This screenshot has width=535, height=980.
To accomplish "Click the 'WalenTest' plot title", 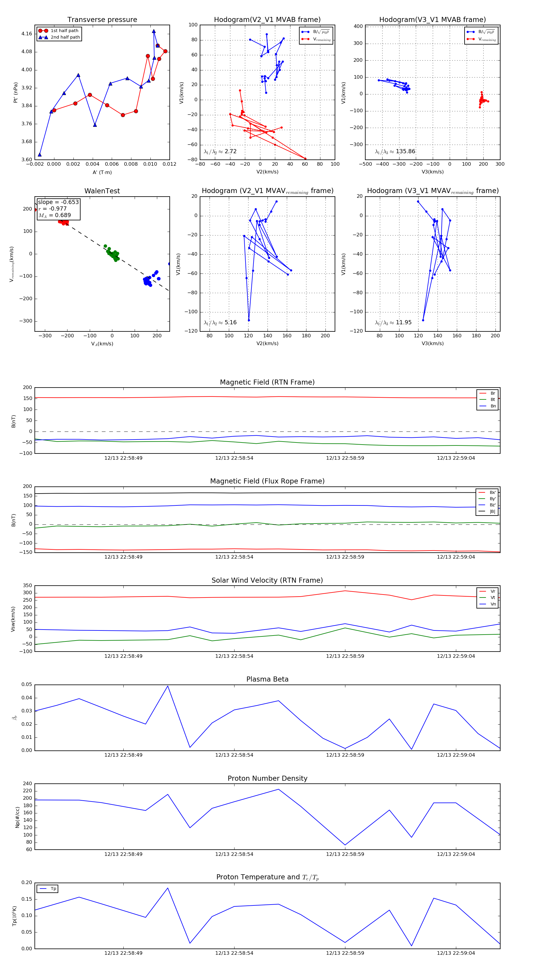I will (102, 191).
